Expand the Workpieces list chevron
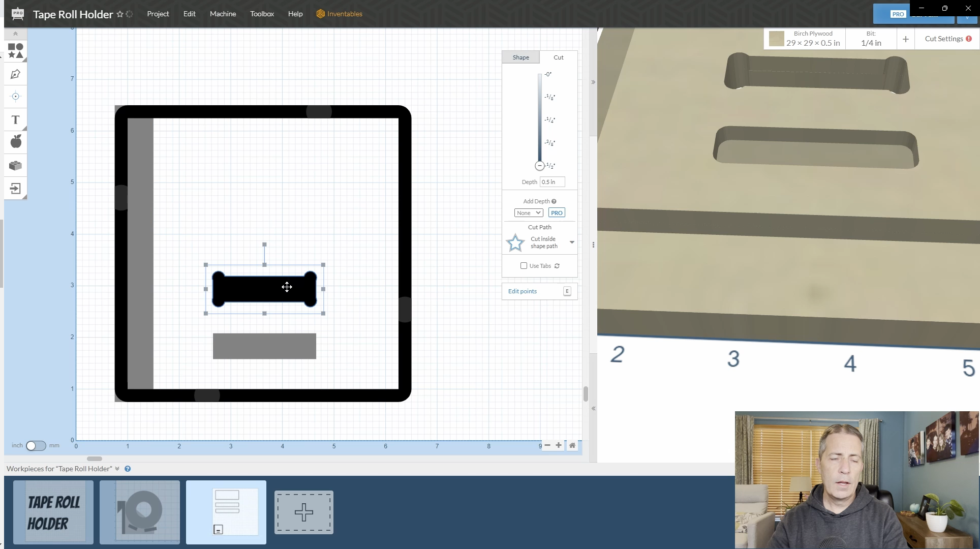This screenshot has height=549, width=980. pos(117,469)
